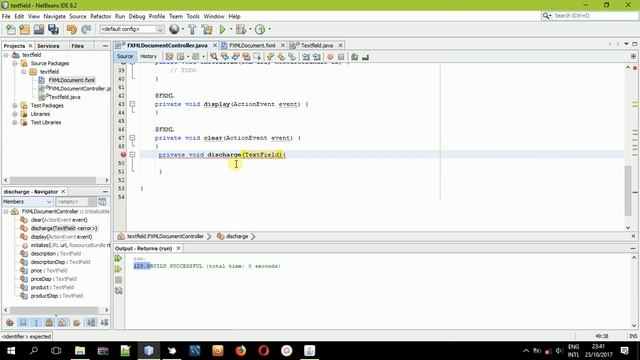
Task: Click the Redo arrow icon
Action: (x=86, y=29)
